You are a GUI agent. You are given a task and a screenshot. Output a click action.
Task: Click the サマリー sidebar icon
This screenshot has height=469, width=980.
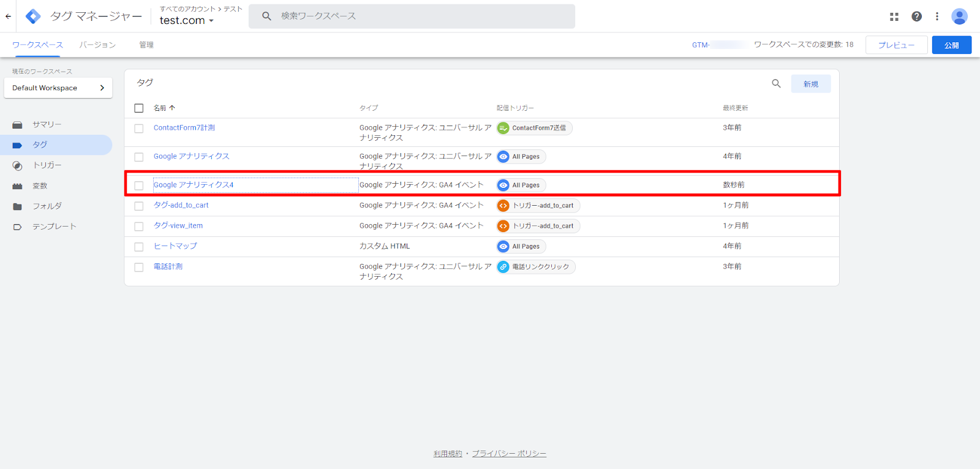[17, 125]
